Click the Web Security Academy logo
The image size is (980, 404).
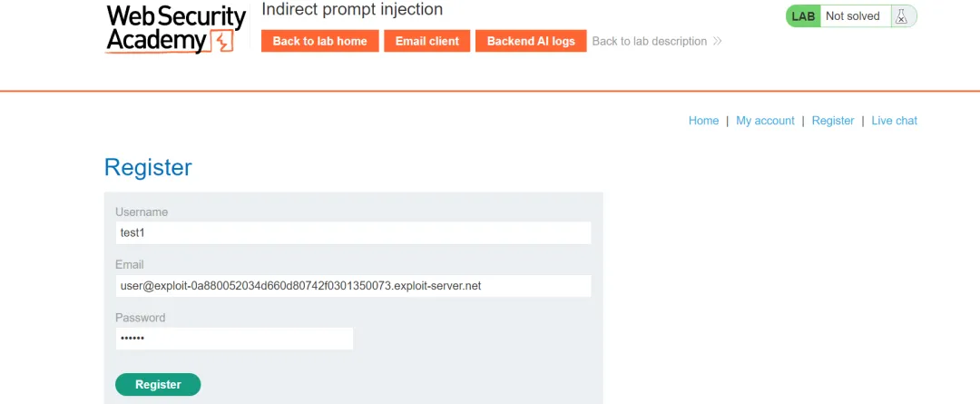[x=176, y=28]
